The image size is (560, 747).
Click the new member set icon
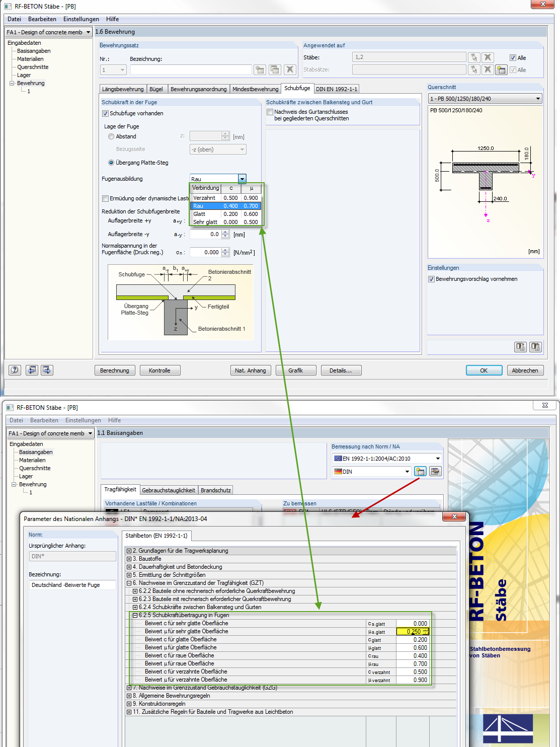coord(501,69)
